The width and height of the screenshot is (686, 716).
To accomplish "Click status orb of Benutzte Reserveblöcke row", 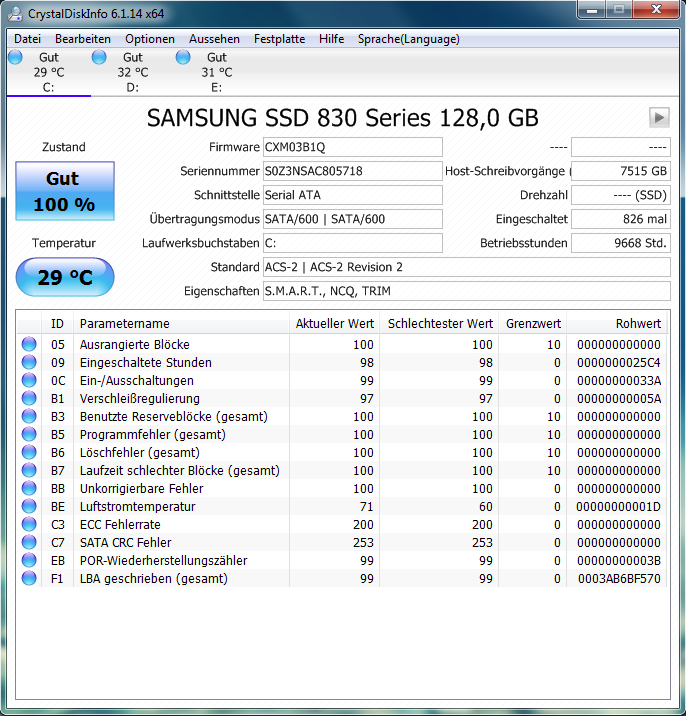I will pyautogui.click(x=29, y=416).
